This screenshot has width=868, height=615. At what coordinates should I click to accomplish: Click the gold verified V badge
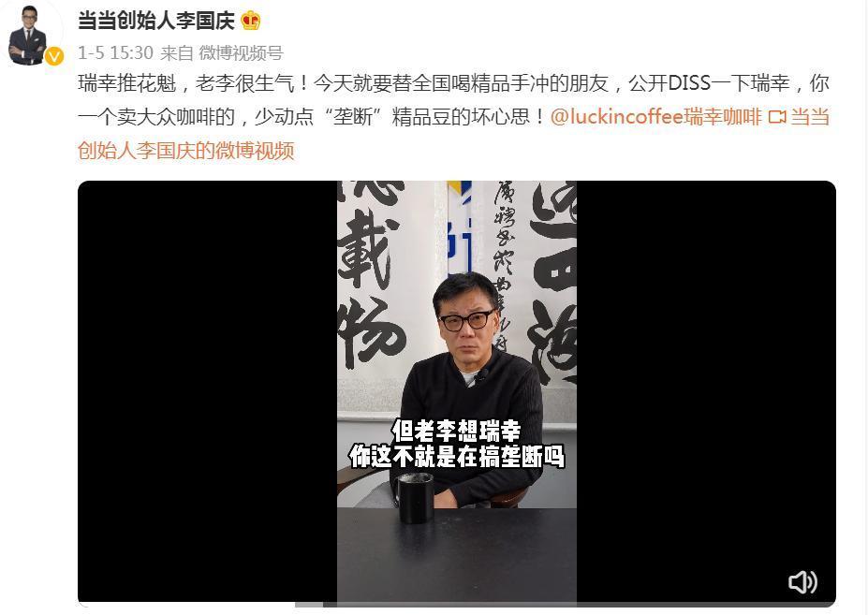coord(53,56)
